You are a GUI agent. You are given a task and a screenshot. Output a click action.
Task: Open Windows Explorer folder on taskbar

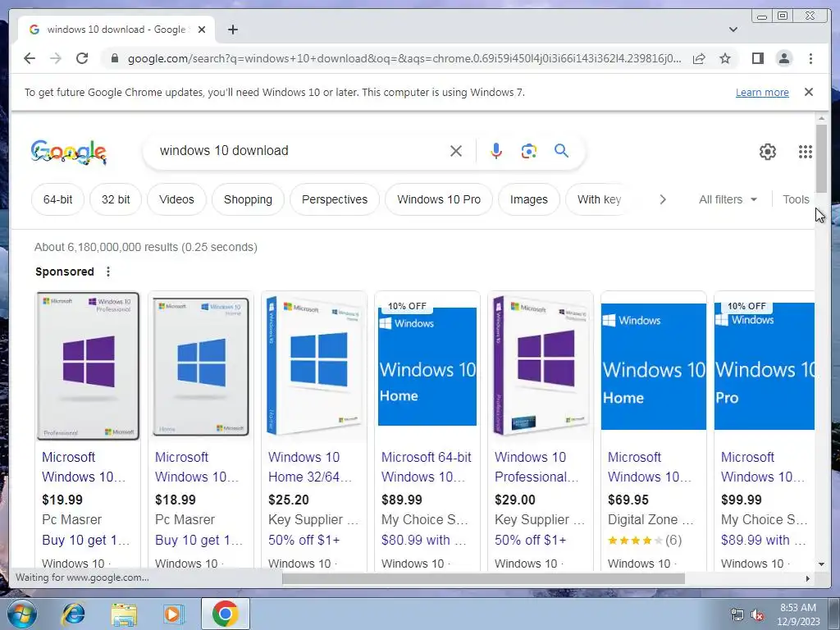(x=124, y=614)
